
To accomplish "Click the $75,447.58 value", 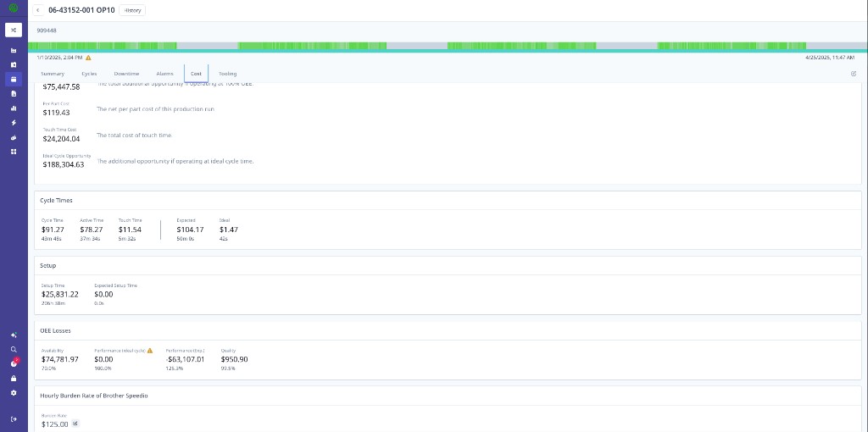I will point(61,87).
